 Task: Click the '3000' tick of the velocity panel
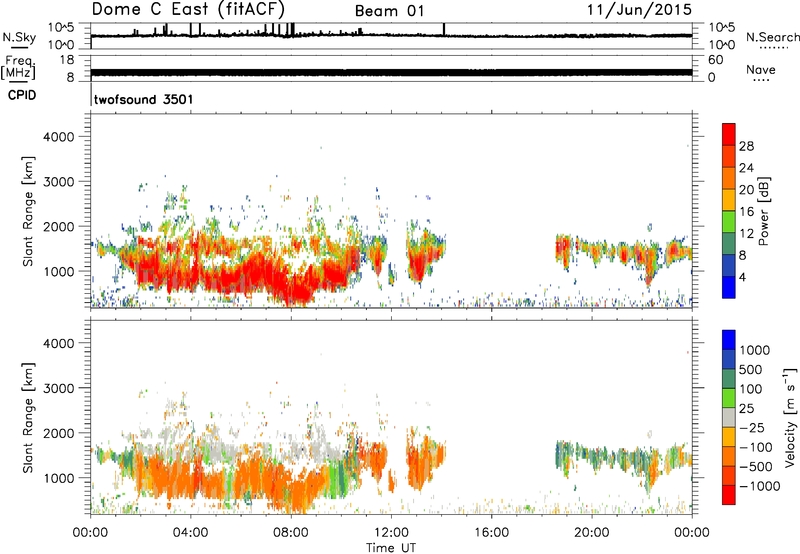pyautogui.click(x=58, y=388)
